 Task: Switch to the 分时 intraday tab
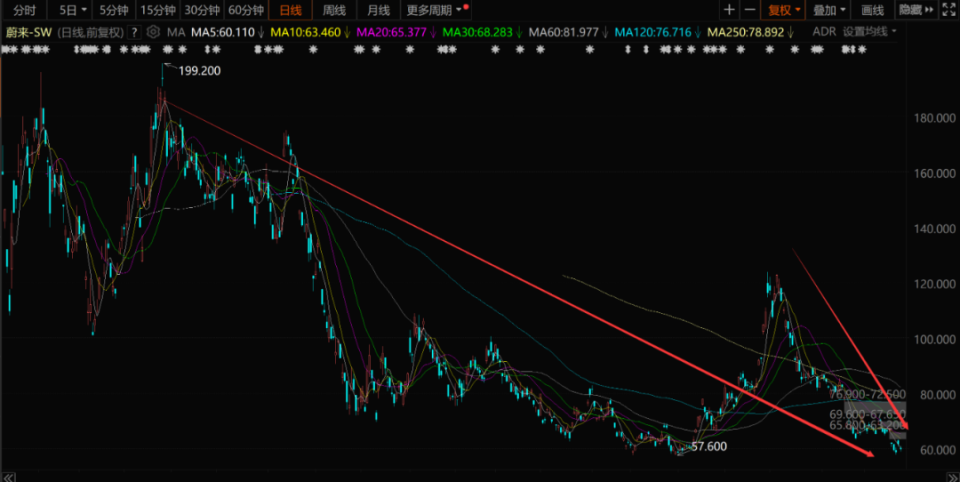[x=24, y=10]
